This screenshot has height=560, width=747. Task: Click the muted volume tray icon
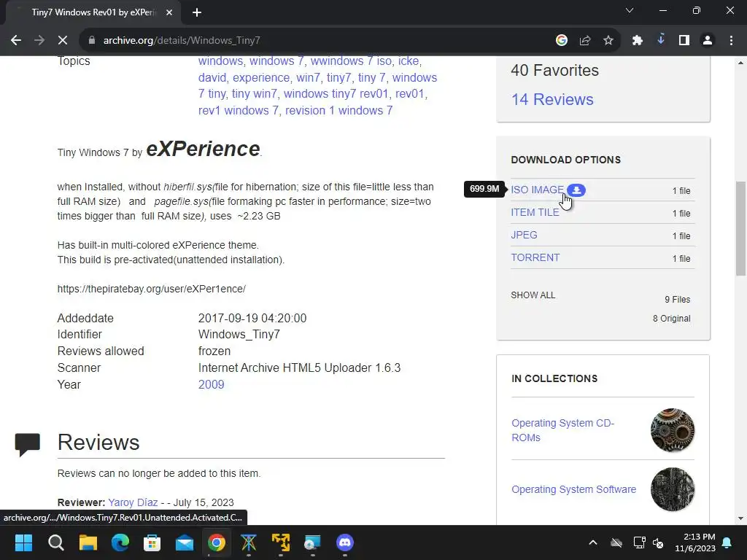click(659, 542)
